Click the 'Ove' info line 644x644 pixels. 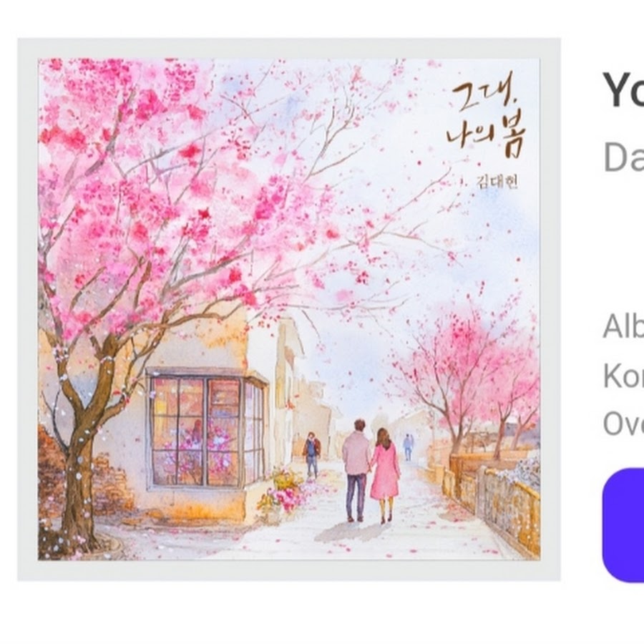point(623,424)
